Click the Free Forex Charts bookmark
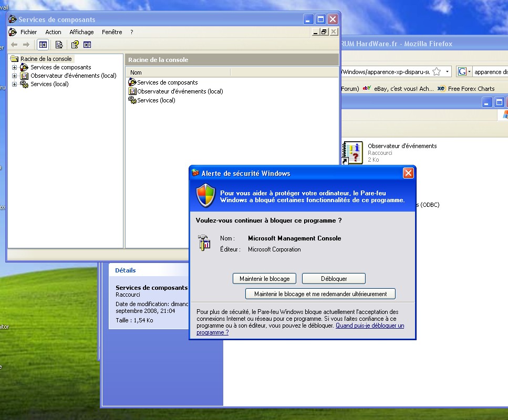508x420 pixels. tap(471, 88)
